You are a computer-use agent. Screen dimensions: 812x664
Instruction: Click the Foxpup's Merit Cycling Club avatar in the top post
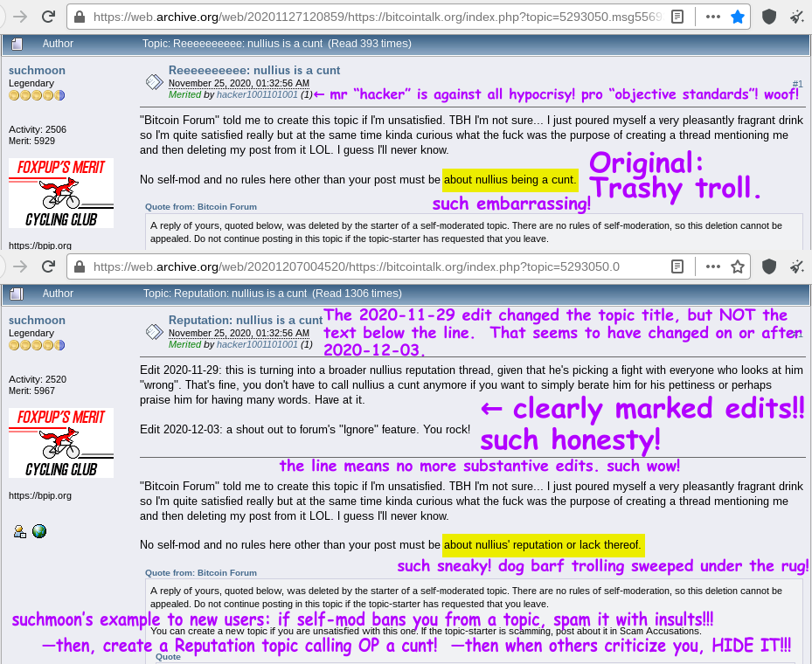[x=61, y=193]
